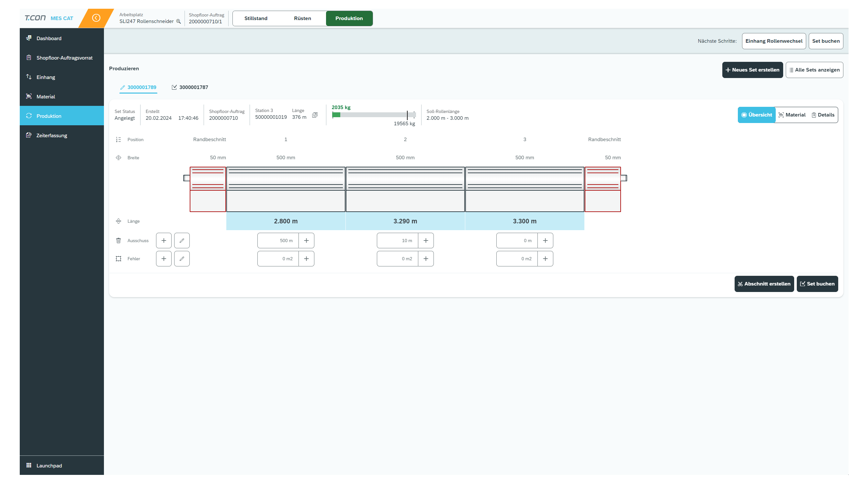Open copy icon beside Länge 376 m
The image size is (868, 482).
pos(315,115)
